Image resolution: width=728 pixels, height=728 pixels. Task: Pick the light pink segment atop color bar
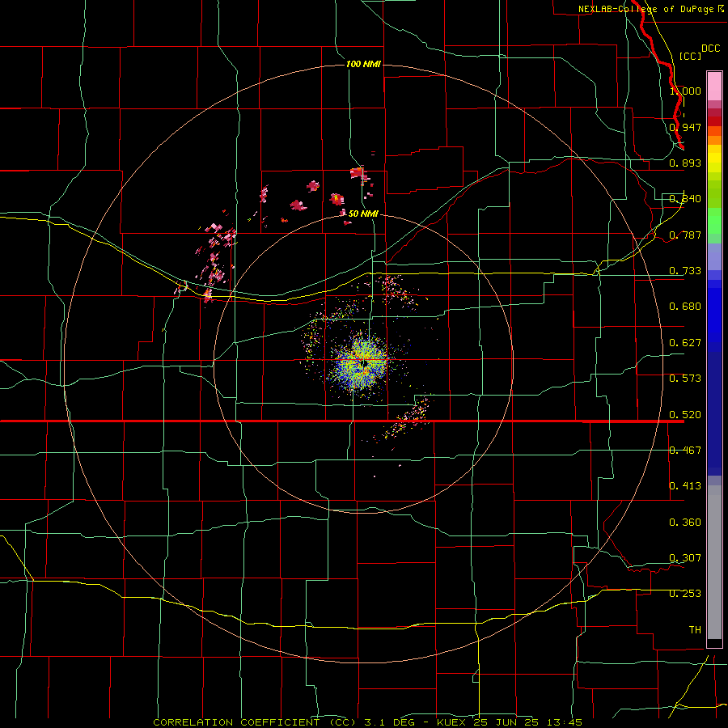(714, 86)
